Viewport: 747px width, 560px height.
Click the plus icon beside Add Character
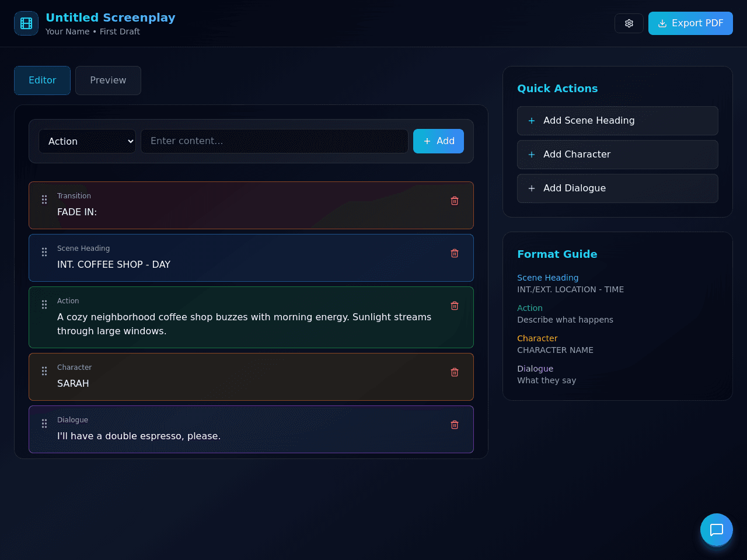click(x=532, y=155)
